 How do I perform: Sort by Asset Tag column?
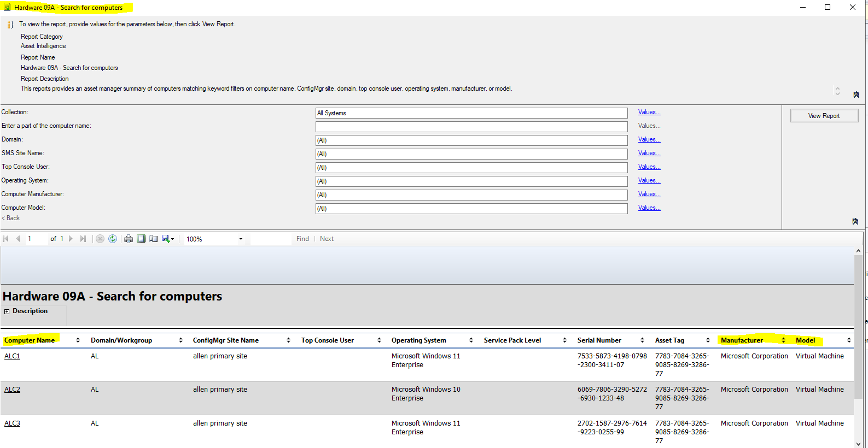click(708, 340)
